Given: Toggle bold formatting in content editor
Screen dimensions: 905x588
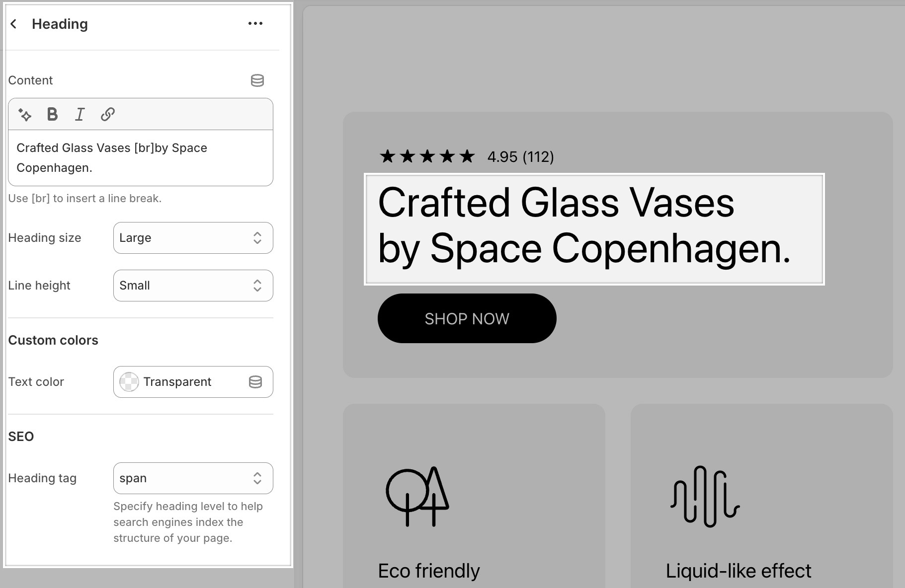Looking at the screenshot, I should (52, 114).
